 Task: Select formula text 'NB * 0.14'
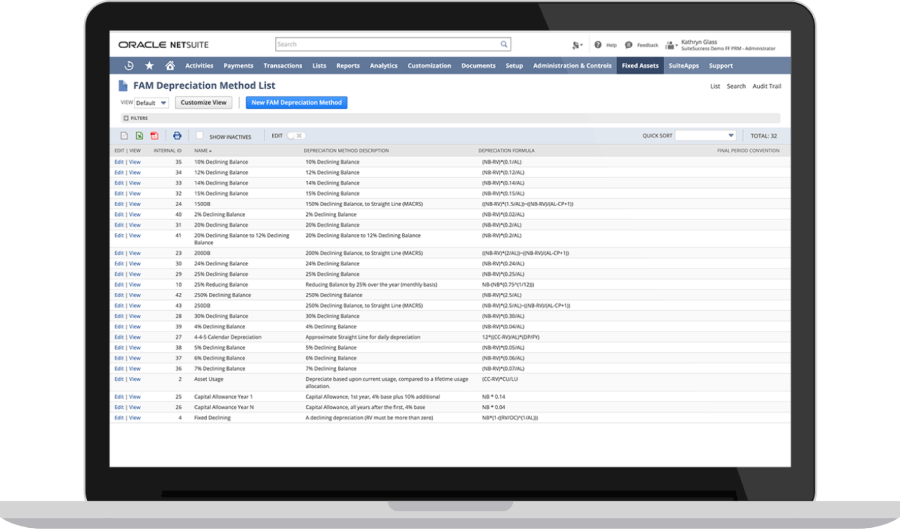494,396
